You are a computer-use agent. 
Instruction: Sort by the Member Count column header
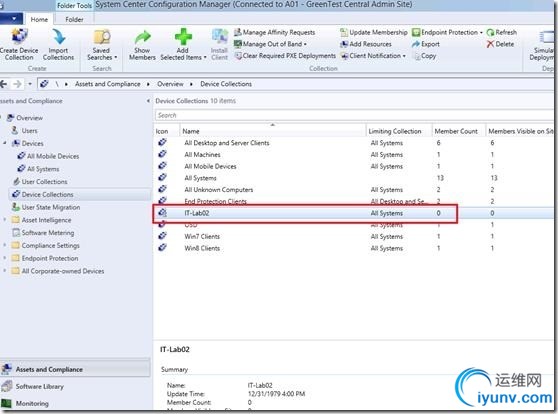click(459, 131)
